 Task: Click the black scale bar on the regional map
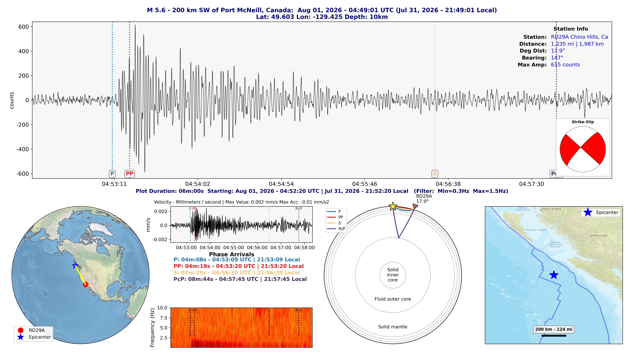pos(554,336)
